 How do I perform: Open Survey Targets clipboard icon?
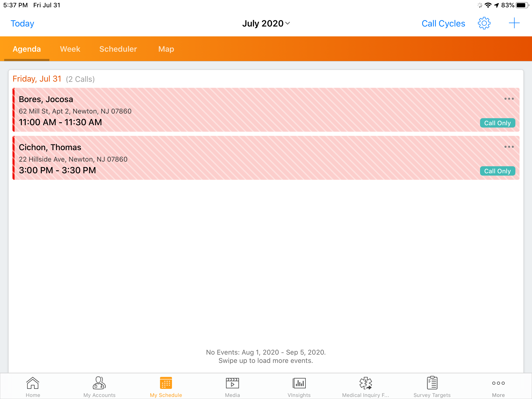[432, 387]
